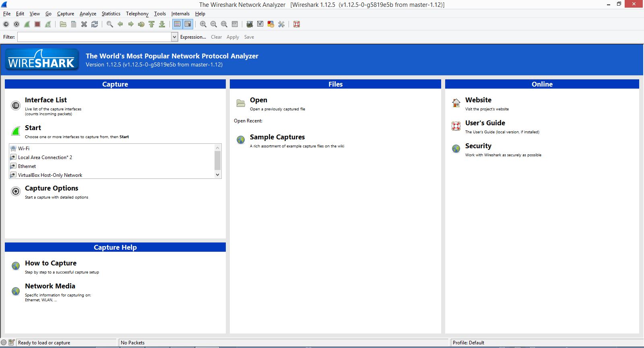Zoom out the packet text

pos(214,24)
